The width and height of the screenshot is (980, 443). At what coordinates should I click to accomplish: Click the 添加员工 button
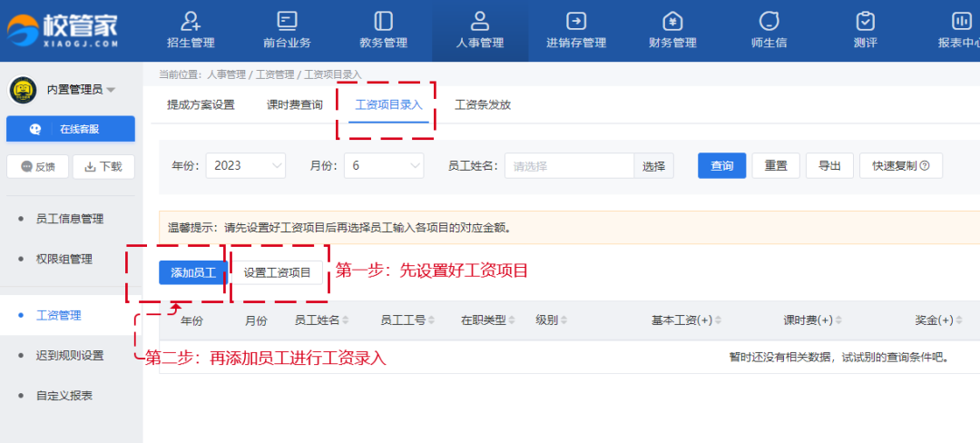click(192, 272)
